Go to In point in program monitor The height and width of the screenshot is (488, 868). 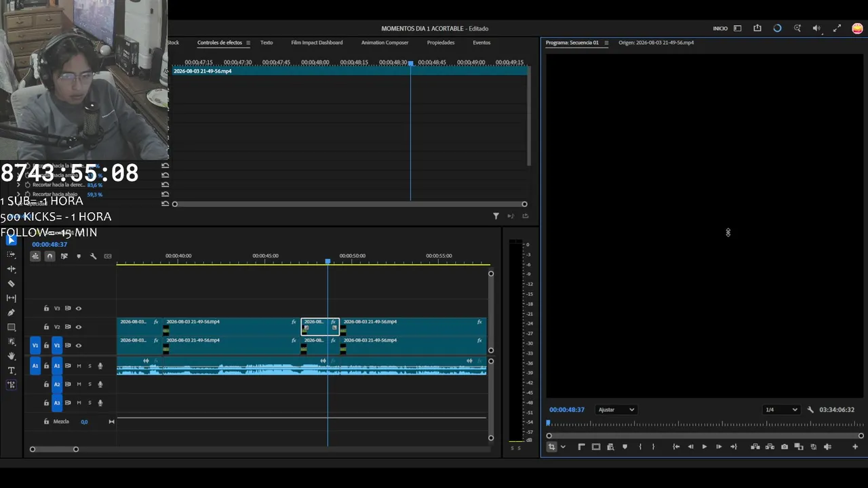pos(676,447)
